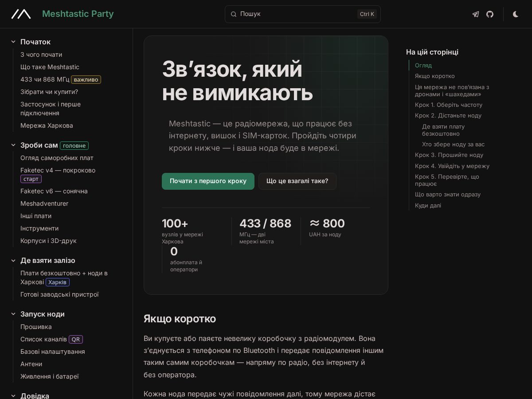Click the важливо badge

click(86, 80)
